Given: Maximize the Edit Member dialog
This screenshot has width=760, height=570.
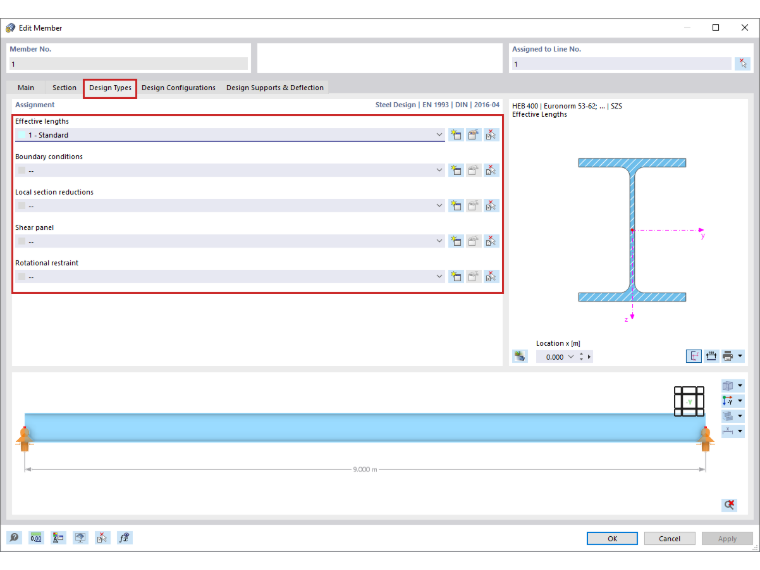Looking at the screenshot, I should 715,28.
